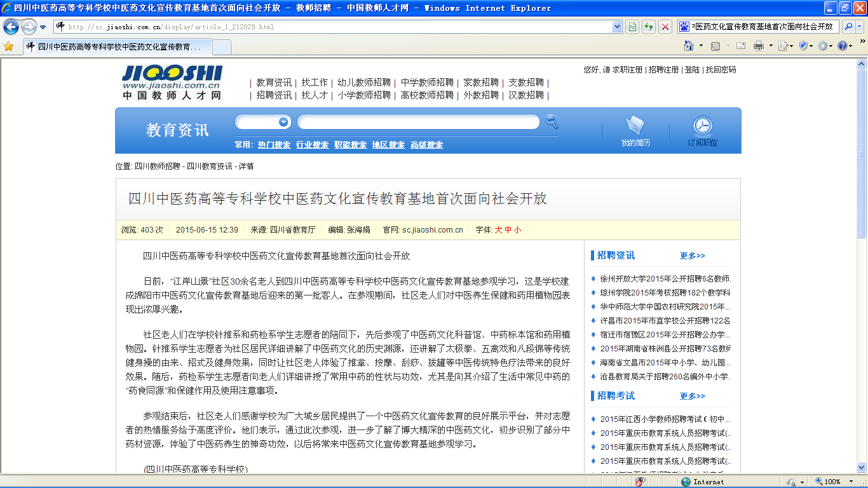Open the empty new tab button
This screenshot has width=868, height=488.
pyautogui.click(x=221, y=47)
